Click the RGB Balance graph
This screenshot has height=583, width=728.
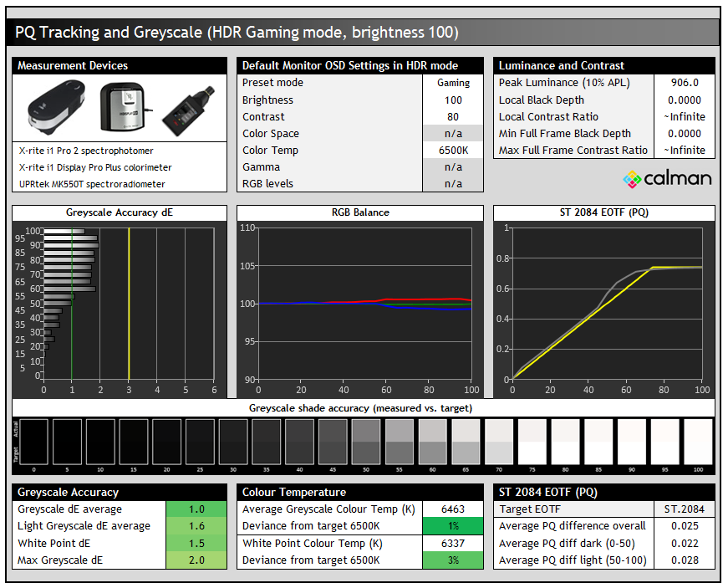click(364, 303)
